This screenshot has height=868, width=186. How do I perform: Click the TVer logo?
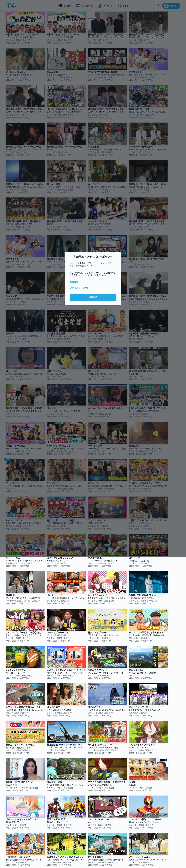tap(11, 6)
